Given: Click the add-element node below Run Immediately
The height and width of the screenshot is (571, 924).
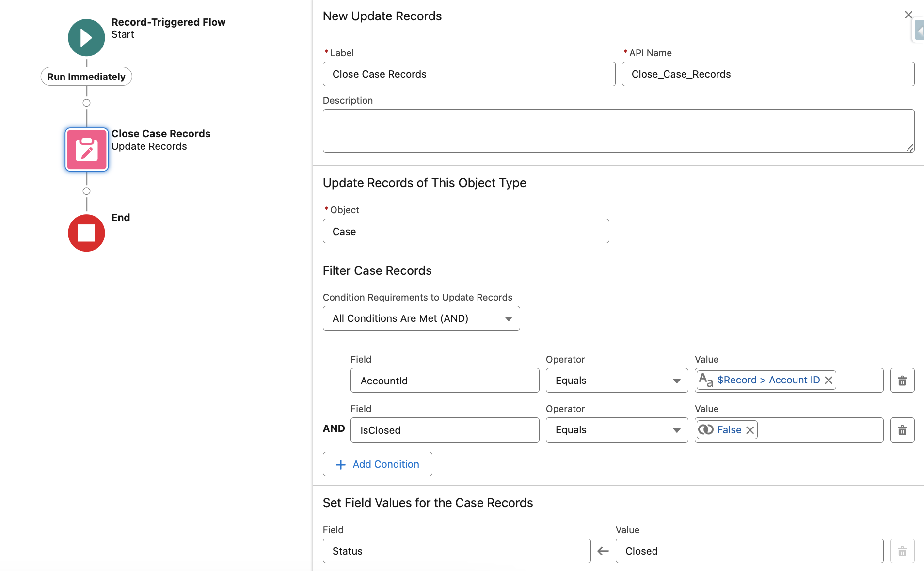Looking at the screenshot, I should [x=86, y=103].
